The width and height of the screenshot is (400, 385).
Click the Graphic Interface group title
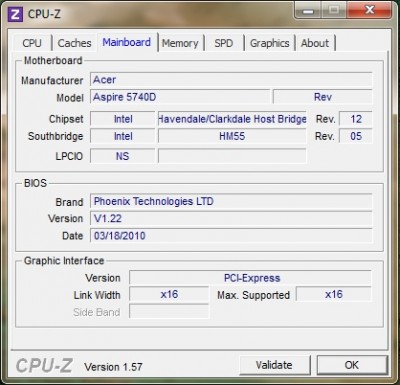point(64,261)
